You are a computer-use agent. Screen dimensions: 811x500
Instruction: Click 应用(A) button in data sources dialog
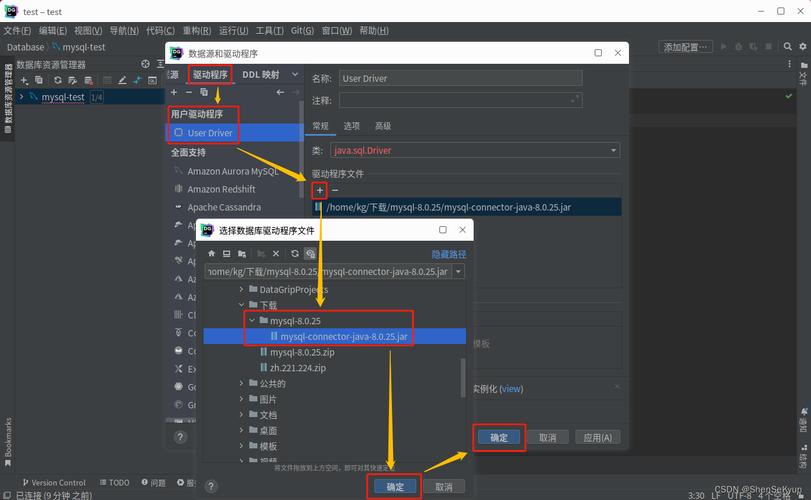pos(598,437)
